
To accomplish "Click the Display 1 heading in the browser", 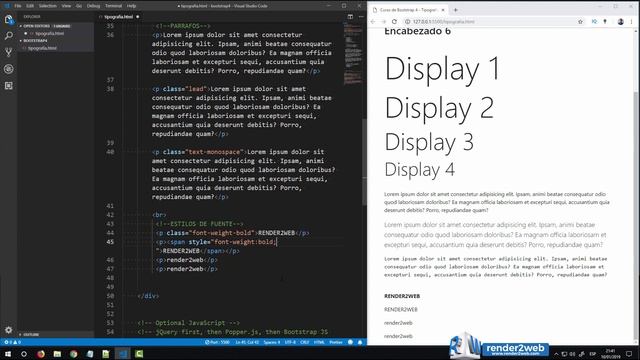I will [442, 68].
